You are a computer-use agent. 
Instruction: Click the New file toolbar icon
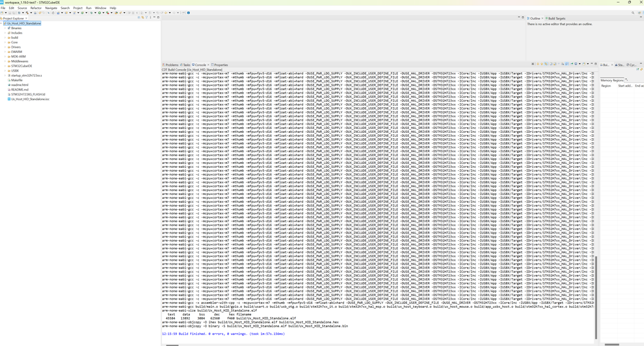pyautogui.click(x=2, y=13)
